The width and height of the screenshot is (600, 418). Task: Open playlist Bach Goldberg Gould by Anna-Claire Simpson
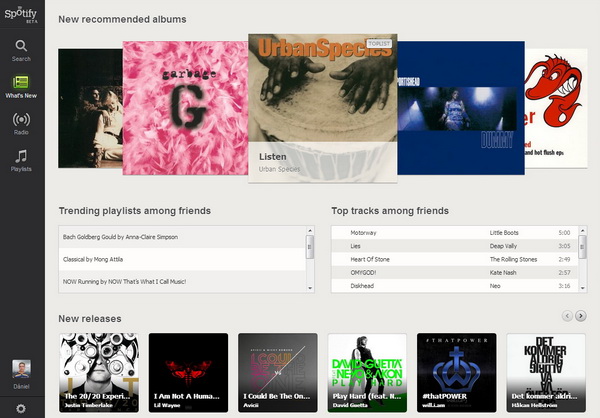(182, 237)
